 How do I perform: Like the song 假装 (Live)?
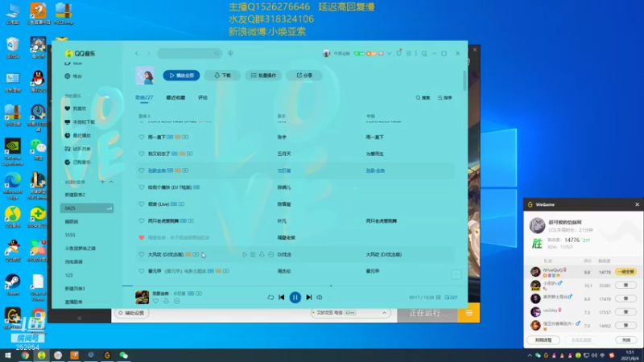click(142, 204)
